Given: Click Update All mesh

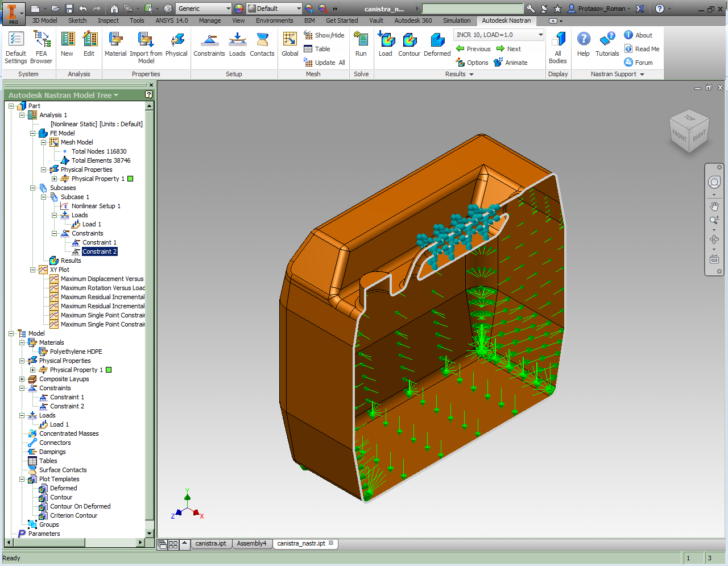Looking at the screenshot, I should click(325, 63).
